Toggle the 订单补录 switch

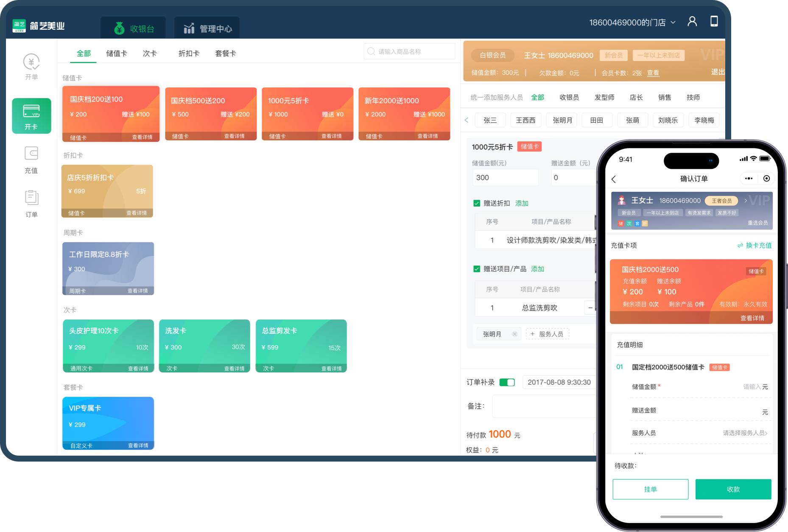pos(507,382)
